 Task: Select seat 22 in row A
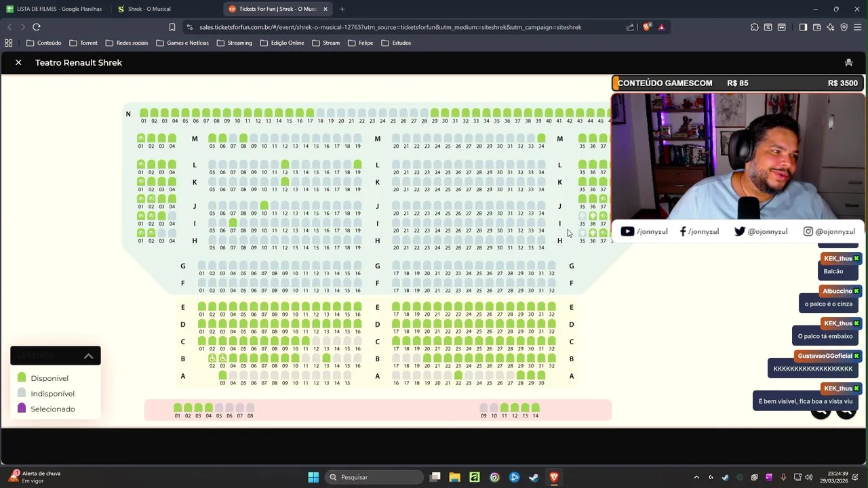click(458, 375)
